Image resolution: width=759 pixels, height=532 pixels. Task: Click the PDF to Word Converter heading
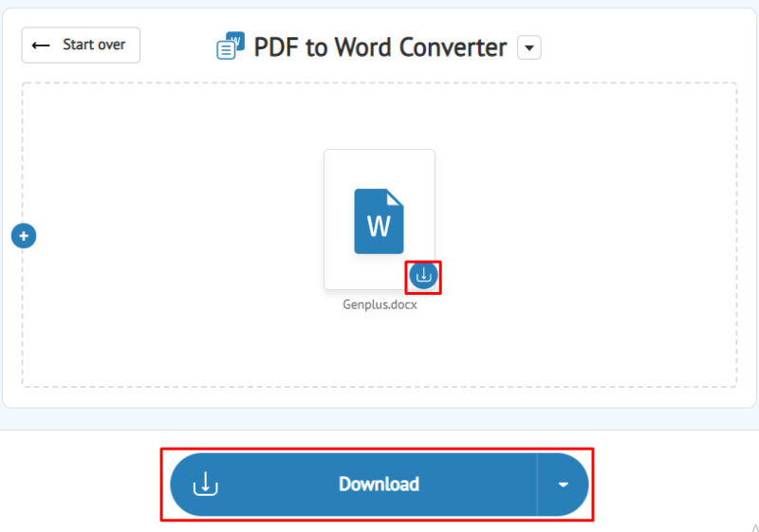(x=379, y=47)
